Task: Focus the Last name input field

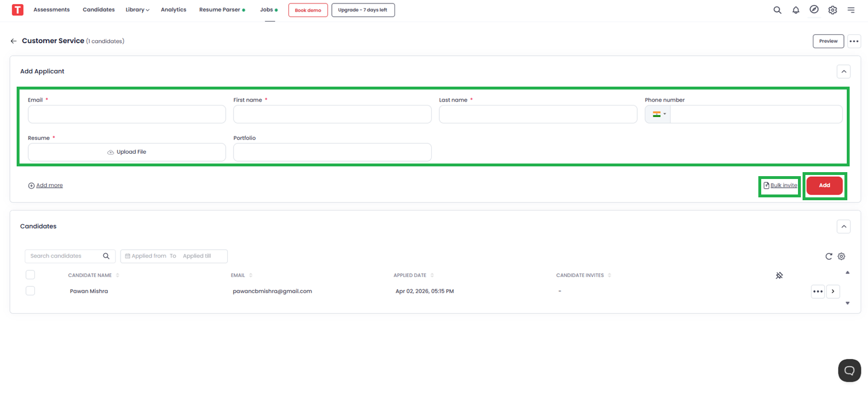Action: click(x=538, y=114)
